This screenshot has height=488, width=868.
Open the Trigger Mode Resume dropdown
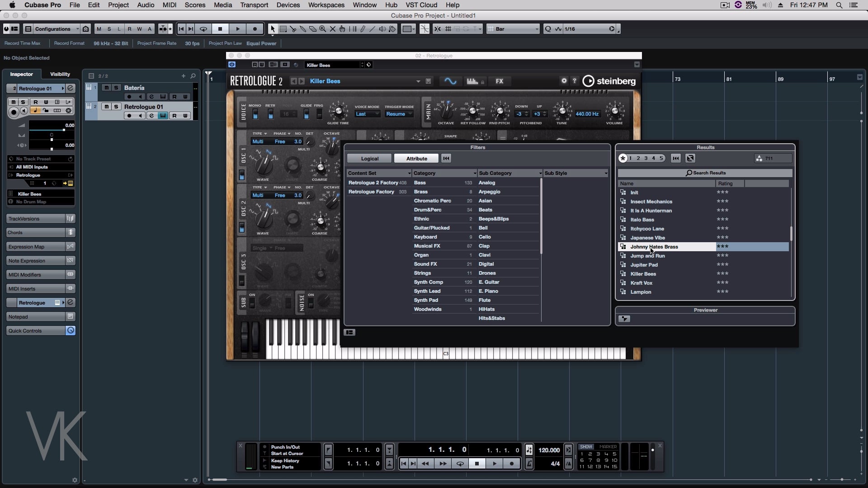pos(399,114)
